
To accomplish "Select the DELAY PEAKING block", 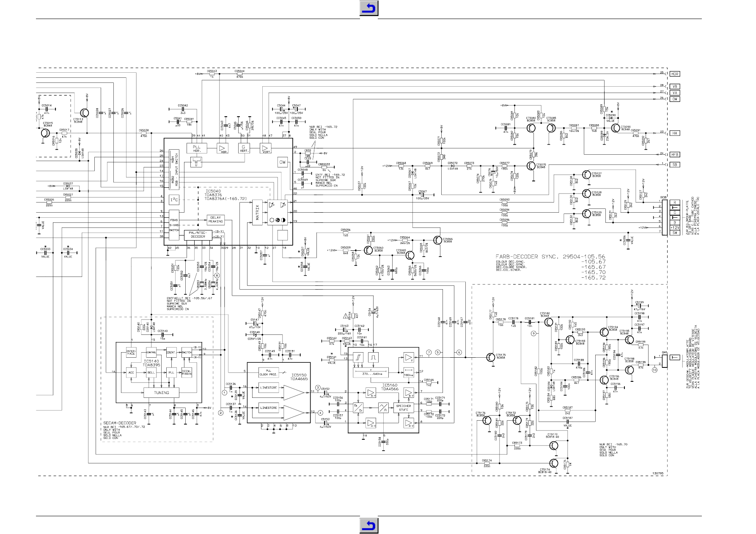I will click(215, 219).
